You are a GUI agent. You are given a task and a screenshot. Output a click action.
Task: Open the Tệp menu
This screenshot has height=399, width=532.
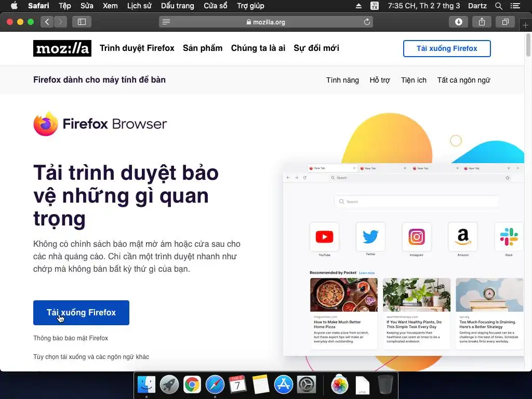click(64, 6)
